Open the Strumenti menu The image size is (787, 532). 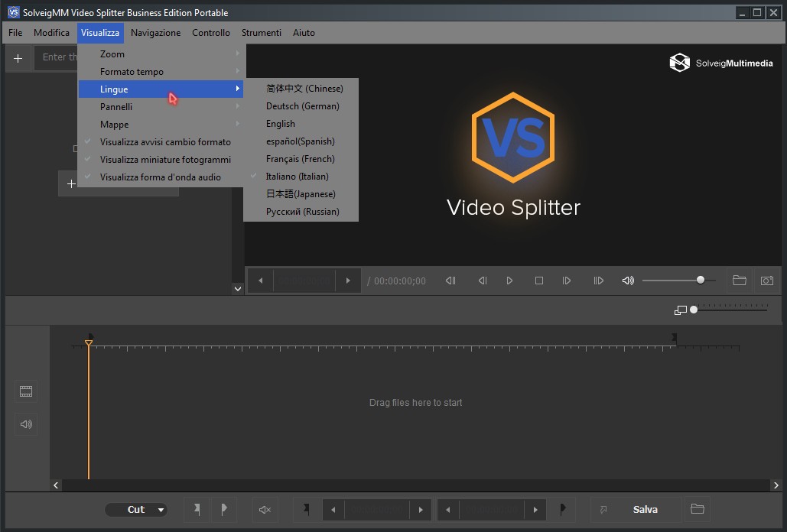(x=261, y=33)
